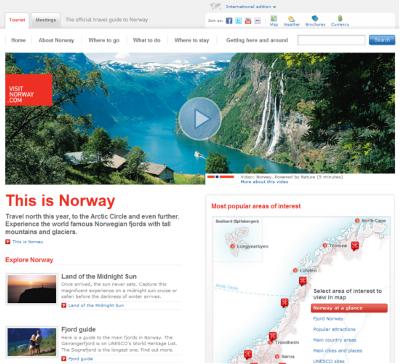400x364 pixels.
Task: Play the Norway fjord video
Action: click(200, 119)
